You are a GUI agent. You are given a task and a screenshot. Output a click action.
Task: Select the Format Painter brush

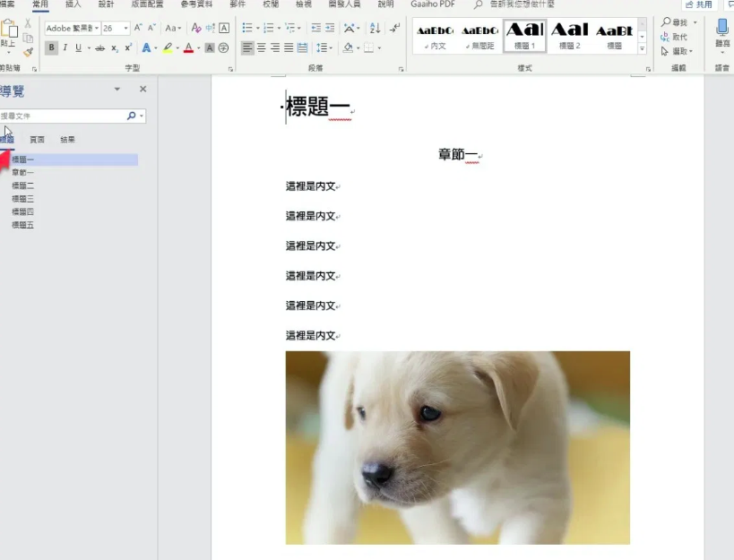pyautogui.click(x=28, y=52)
